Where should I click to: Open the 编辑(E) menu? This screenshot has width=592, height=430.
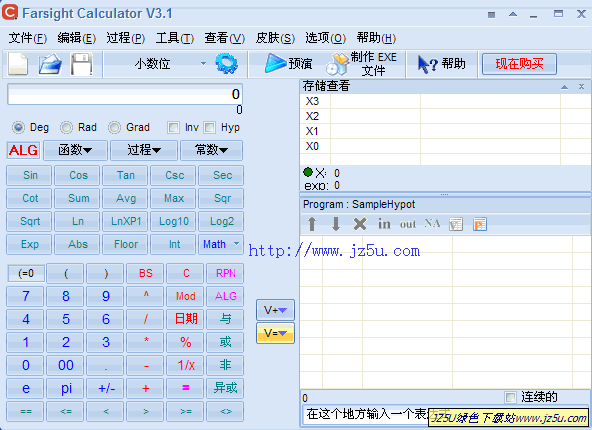pos(77,38)
